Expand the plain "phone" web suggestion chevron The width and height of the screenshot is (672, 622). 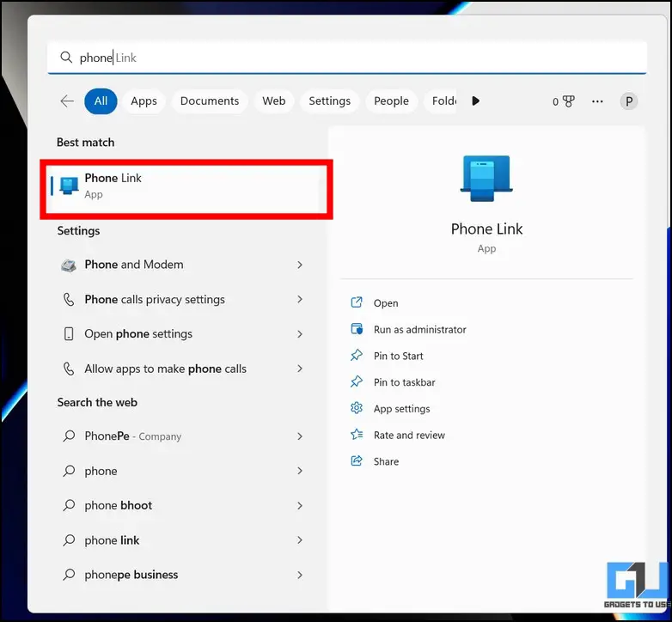tap(300, 471)
